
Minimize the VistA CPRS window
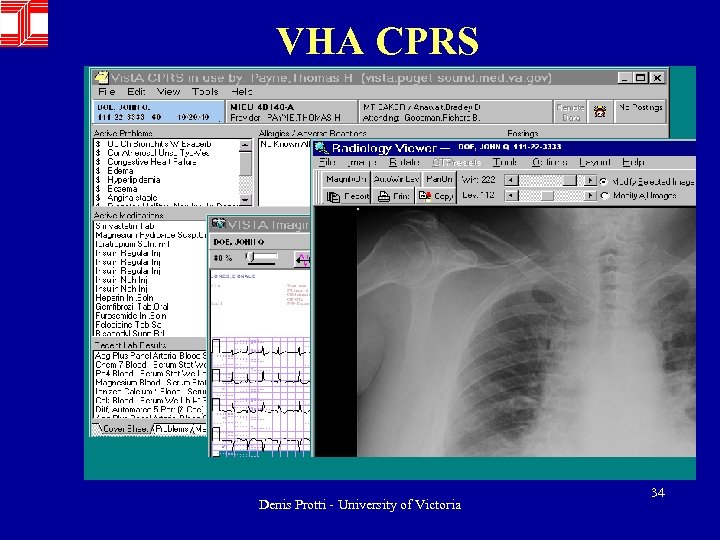[624, 78]
